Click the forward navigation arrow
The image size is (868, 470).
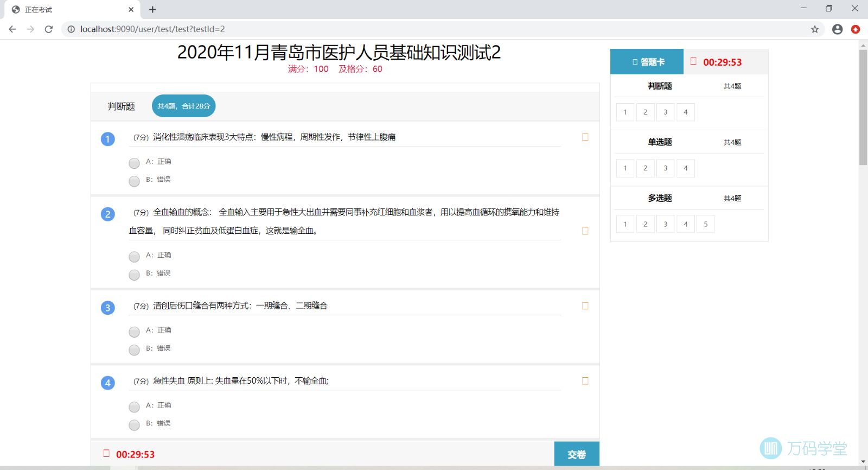point(30,29)
